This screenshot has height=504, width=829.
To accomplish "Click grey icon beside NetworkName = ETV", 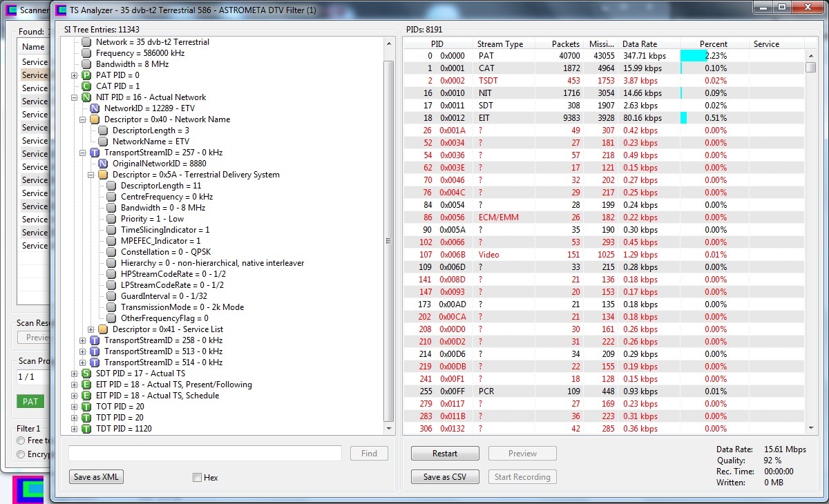I will [x=103, y=142].
